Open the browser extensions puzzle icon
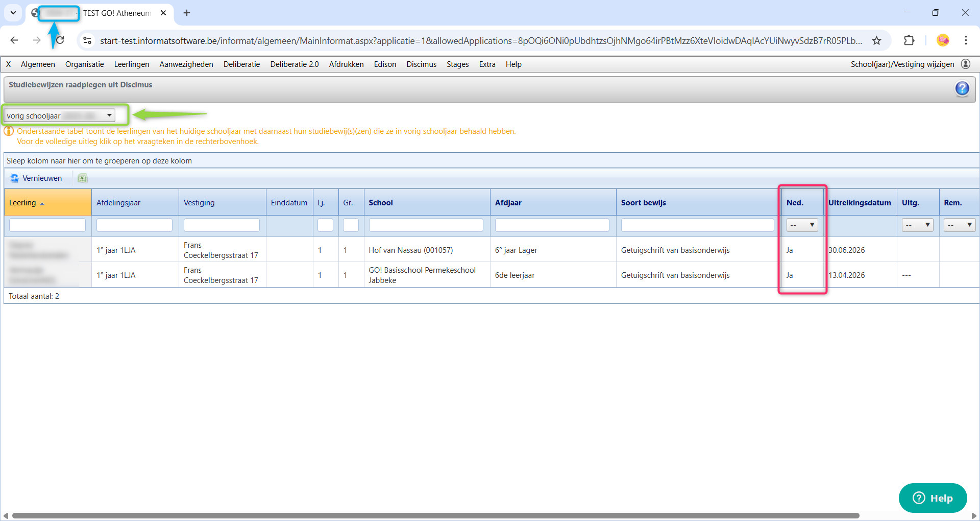 pyautogui.click(x=909, y=40)
